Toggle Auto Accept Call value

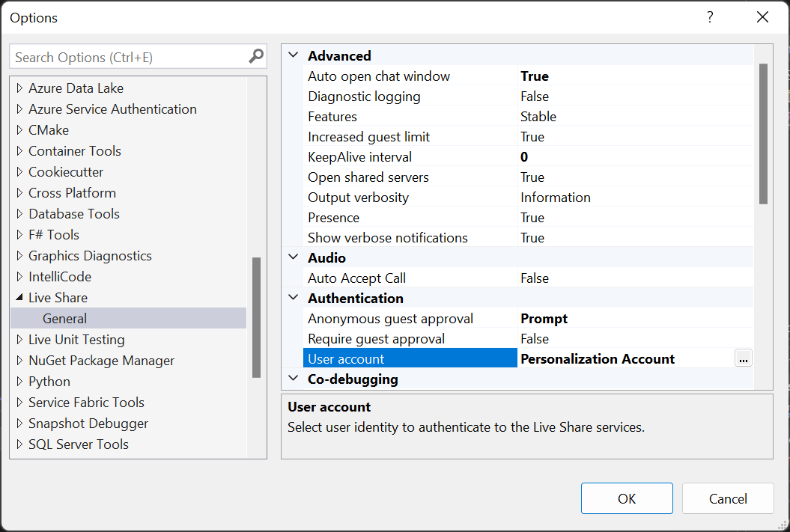click(x=554, y=278)
